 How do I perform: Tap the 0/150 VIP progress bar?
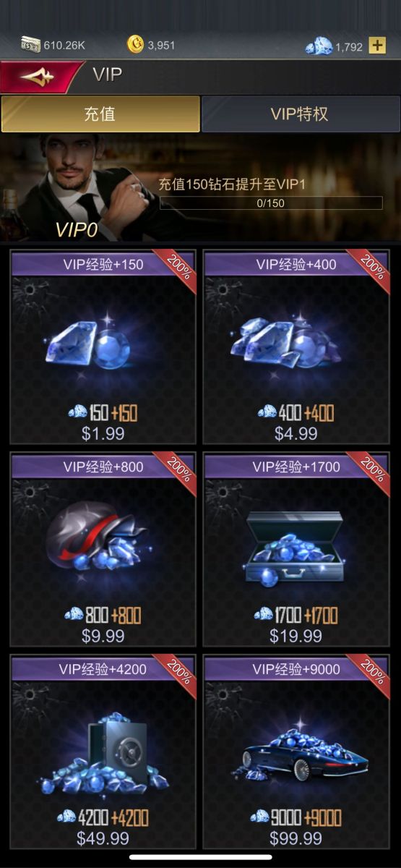[x=271, y=203]
